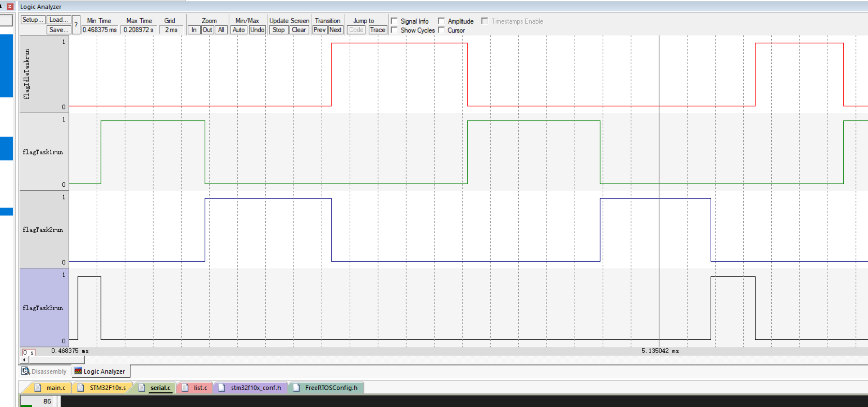The width and height of the screenshot is (868, 407).
Task: Click the Disassembly tab icon
Action: coord(26,371)
